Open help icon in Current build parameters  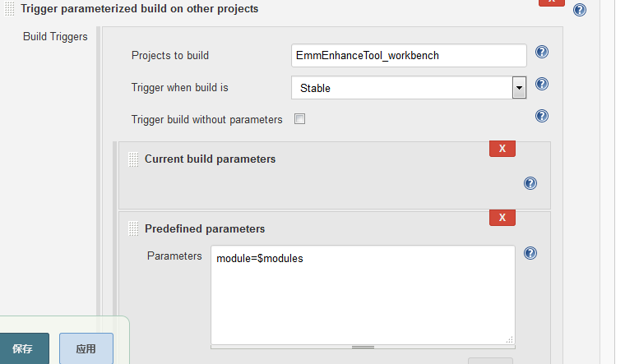point(530,183)
